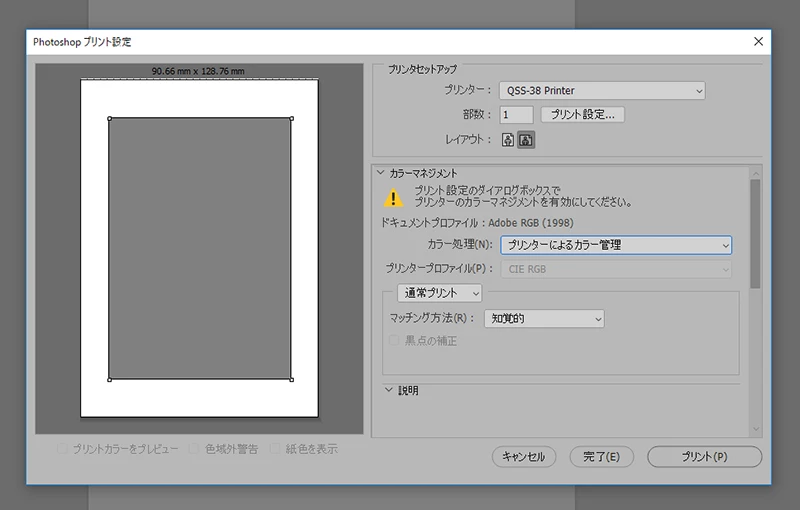The height and width of the screenshot is (510, 800).
Task: Click the yellow warning icon
Action: coord(393,197)
